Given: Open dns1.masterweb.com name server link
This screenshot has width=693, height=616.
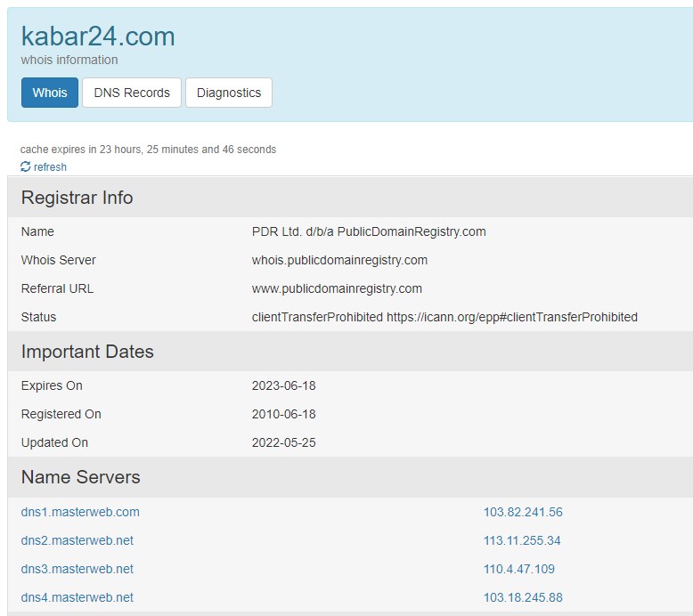Looking at the screenshot, I should tap(80, 512).
